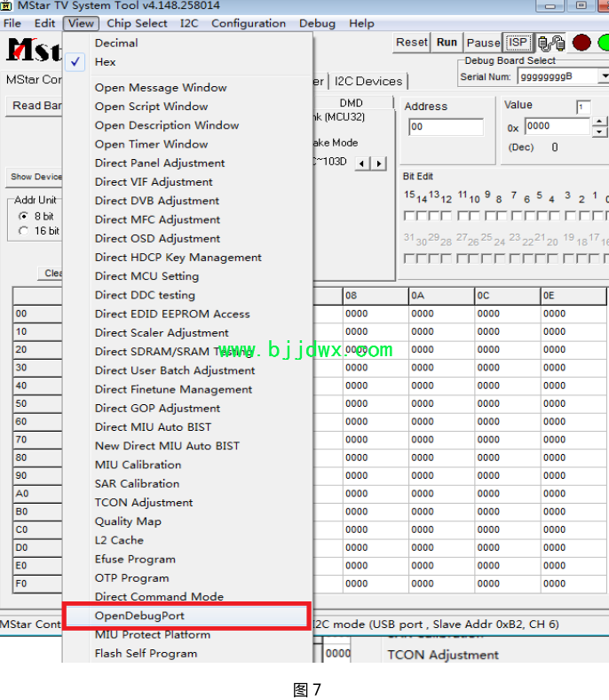Select Quality Map
The width and height of the screenshot is (609, 700).
pyautogui.click(x=187, y=521)
